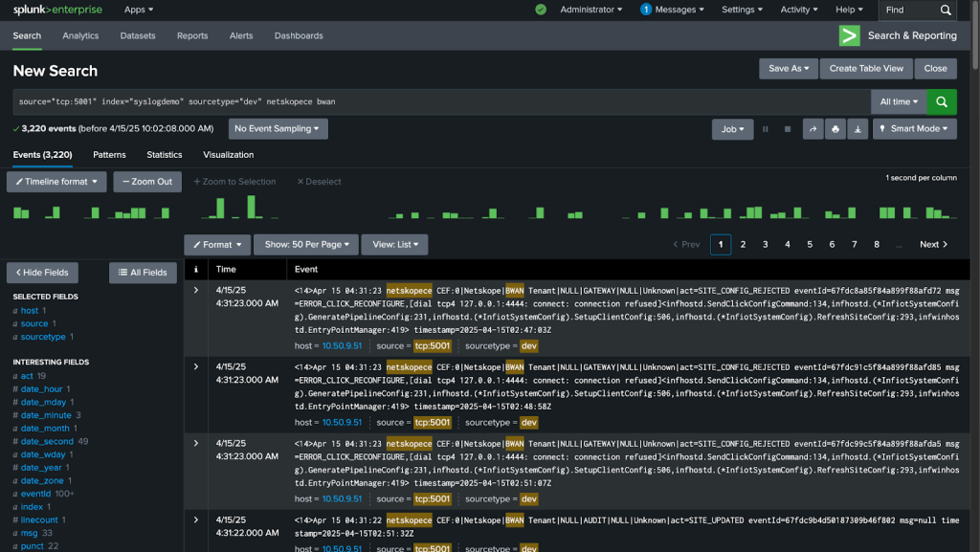Go to results page 8
This screenshot has height=552, width=980.
877,245
